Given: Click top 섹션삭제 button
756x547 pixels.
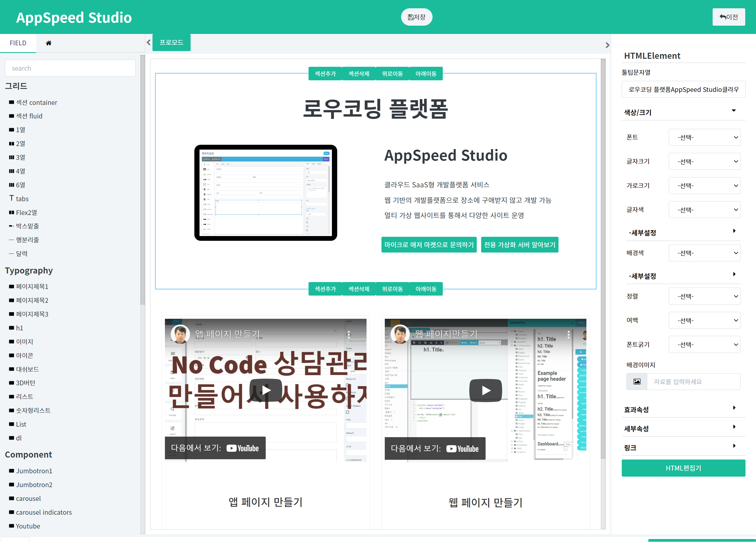Looking at the screenshot, I should [359, 74].
